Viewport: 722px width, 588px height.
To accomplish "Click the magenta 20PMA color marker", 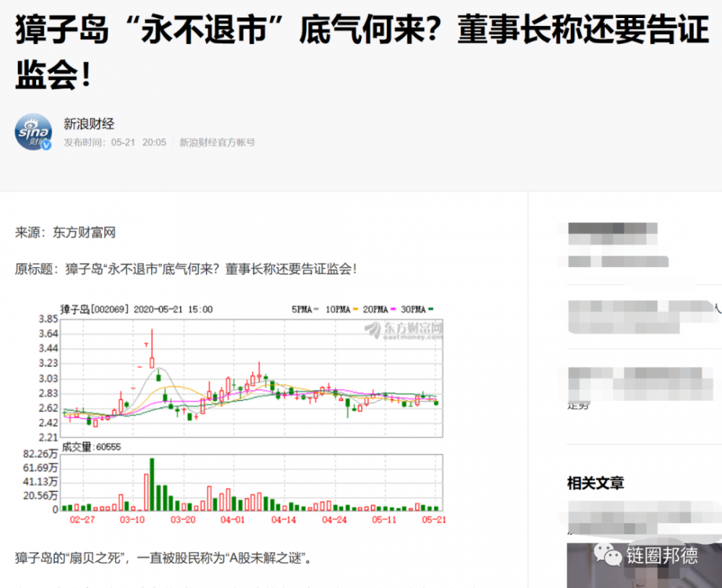I will (x=393, y=309).
